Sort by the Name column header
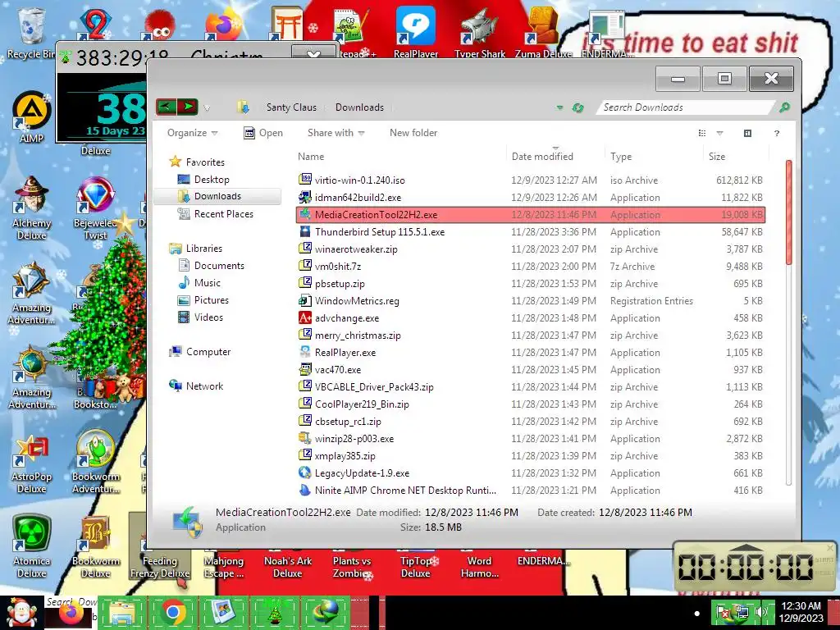Screen dimensions: 840x630 pos(311,157)
